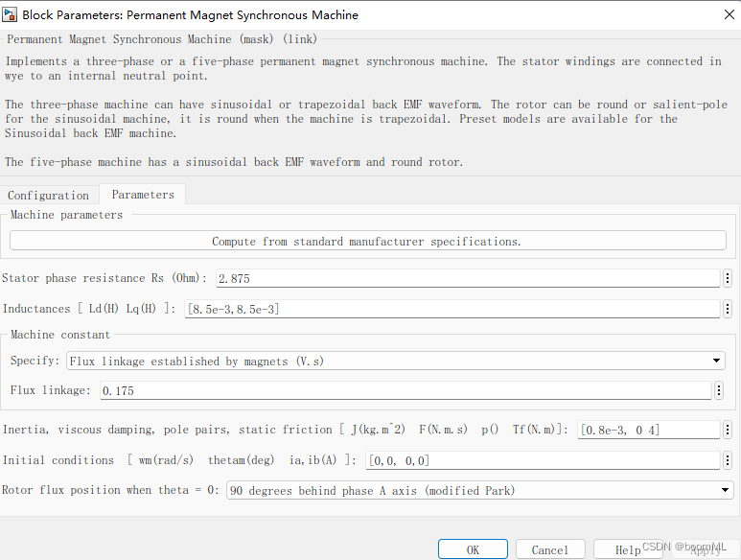Open options menu beside Initial conditions field
This screenshot has width=741, height=560.
tap(728, 460)
